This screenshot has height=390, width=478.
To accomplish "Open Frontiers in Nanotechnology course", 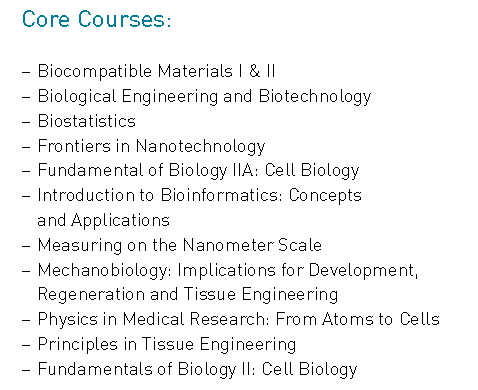I will 151,146.
